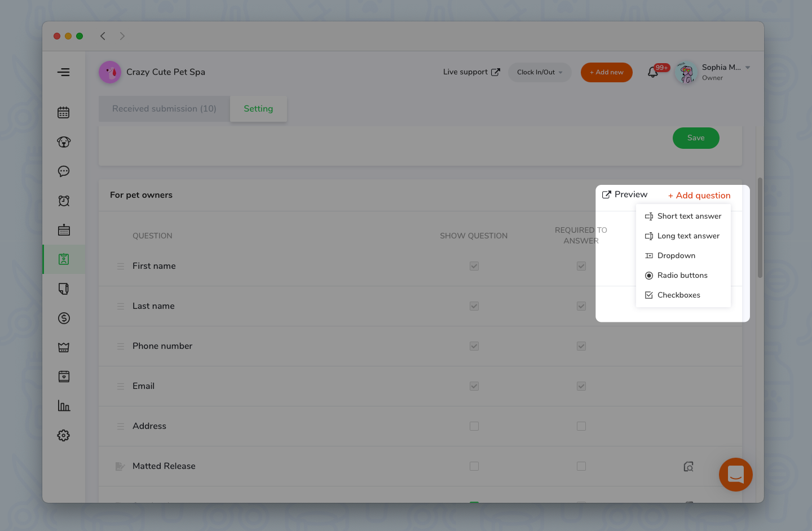Open the schedule grid calendar icon
This screenshot has height=531, width=812.
click(64, 230)
